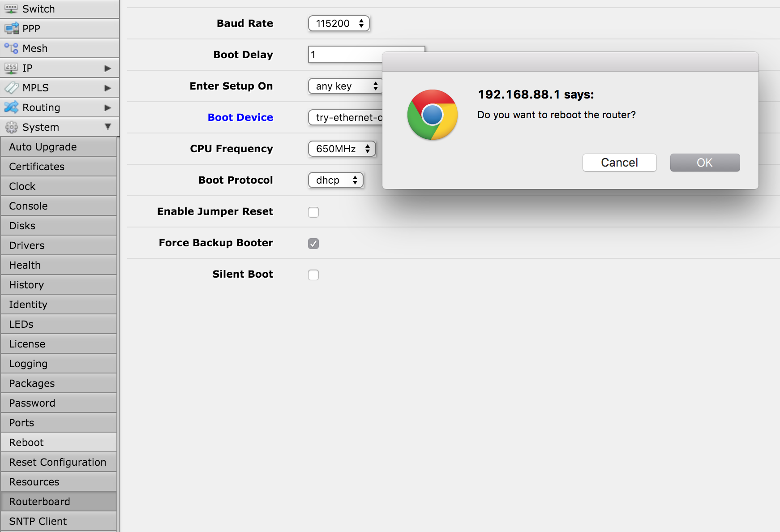The image size is (780, 532).
Task: Open the PPP menu
Action: click(x=60, y=29)
